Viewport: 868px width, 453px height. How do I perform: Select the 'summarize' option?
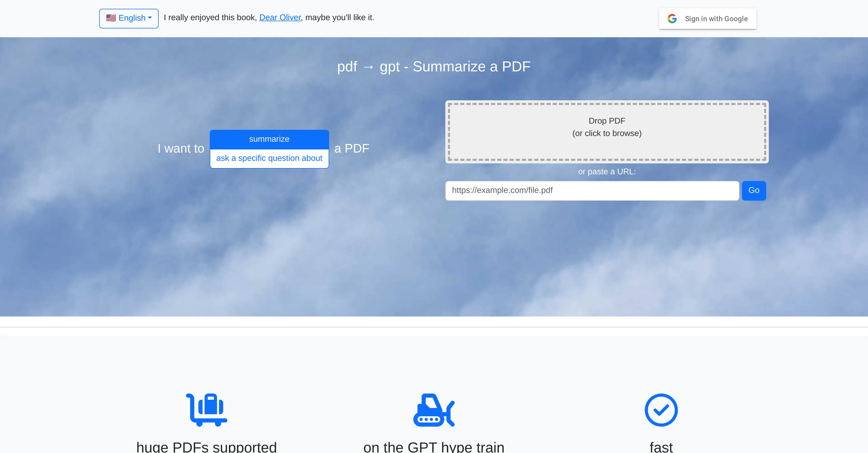click(x=269, y=139)
